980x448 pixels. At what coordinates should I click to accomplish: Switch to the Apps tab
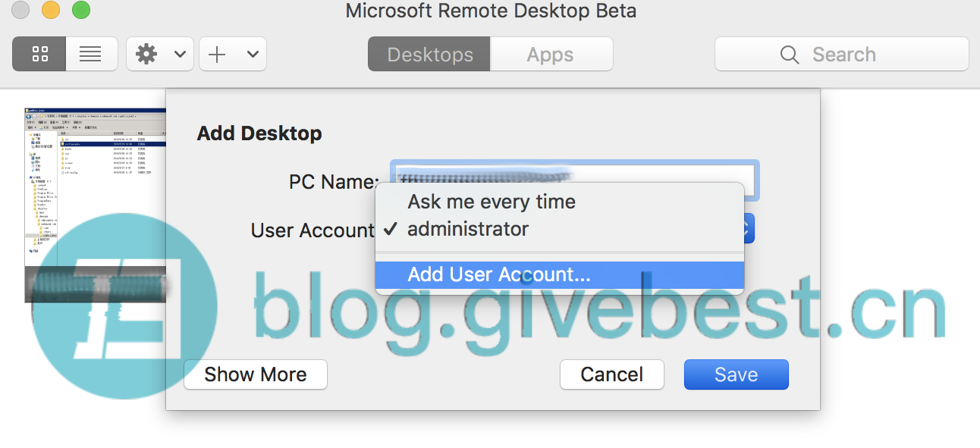[551, 55]
